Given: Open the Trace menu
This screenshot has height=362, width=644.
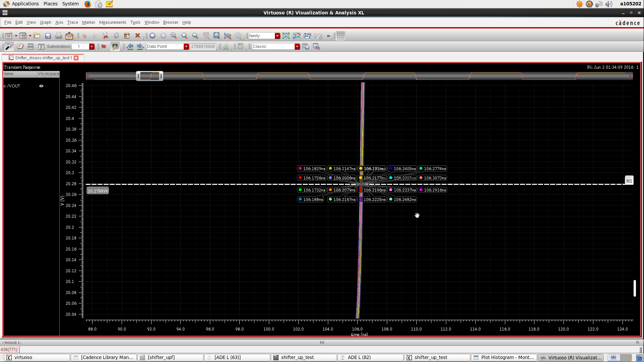Looking at the screenshot, I should point(72,22).
